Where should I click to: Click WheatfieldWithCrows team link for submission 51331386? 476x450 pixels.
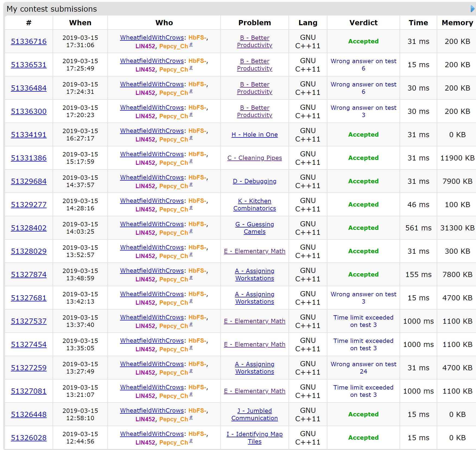pos(152,154)
